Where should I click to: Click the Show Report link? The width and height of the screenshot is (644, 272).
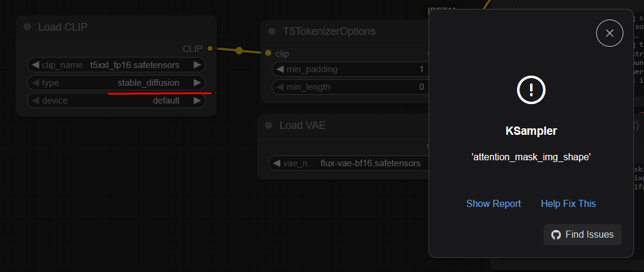click(493, 203)
